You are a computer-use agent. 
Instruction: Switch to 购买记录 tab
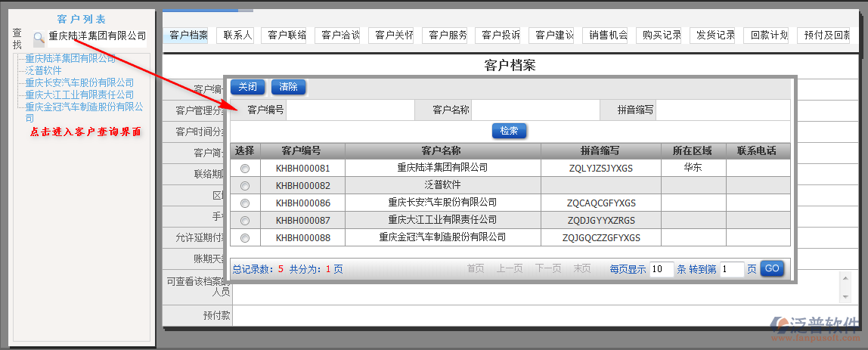pos(662,35)
